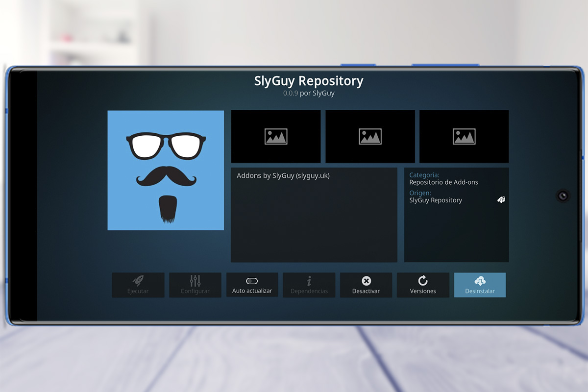This screenshot has height=392, width=588.
Task: Click the Configurar button
Action: [x=195, y=285]
